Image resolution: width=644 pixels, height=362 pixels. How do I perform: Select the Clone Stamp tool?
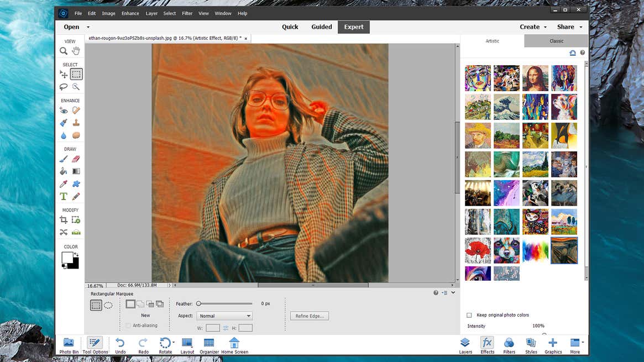tap(76, 123)
